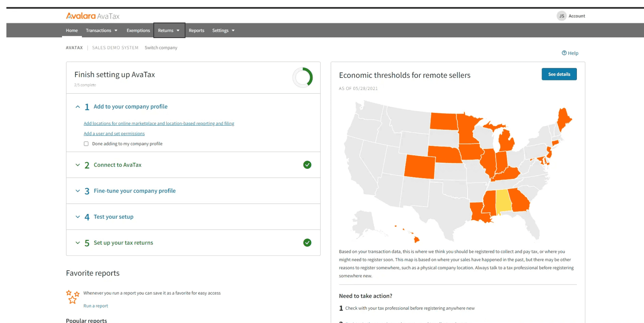Expand the Test your setup section
This screenshot has height=323, width=644.
pyautogui.click(x=77, y=217)
